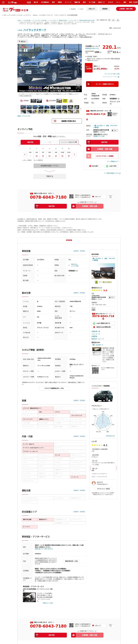Expand カタログで車種情報を詳しく見る
The height and width of the screenshot is (644, 138).
pos(54,388)
